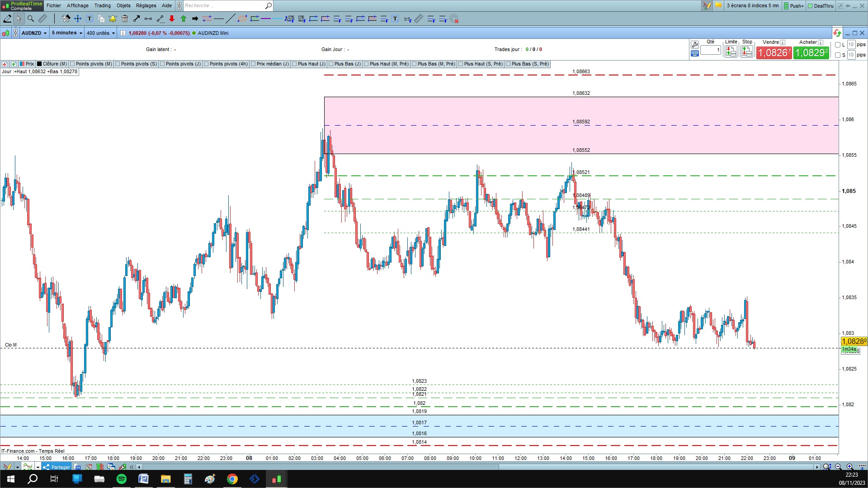
Task: Click the alarm bell alert icon
Action: 113,19
